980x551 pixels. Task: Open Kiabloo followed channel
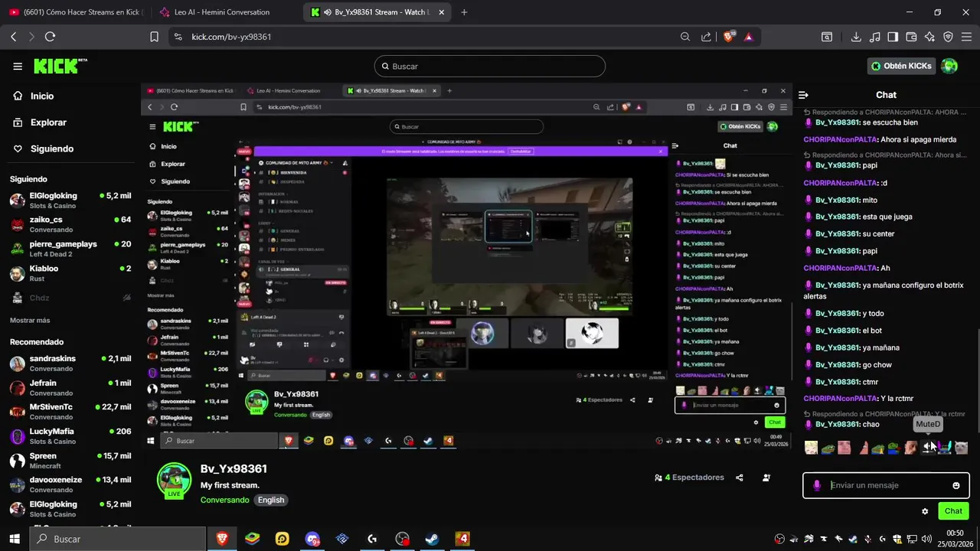click(x=70, y=273)
